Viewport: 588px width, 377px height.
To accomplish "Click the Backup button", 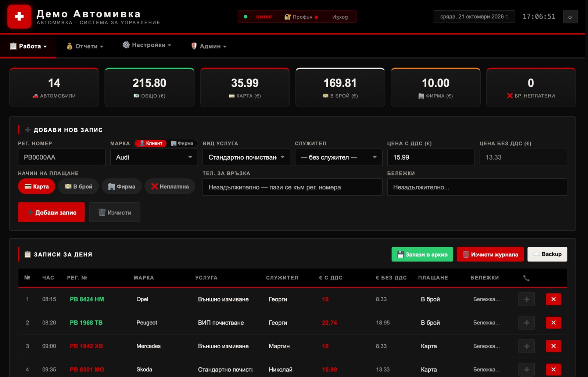I will pyautogui.click(x=547, y=254).
